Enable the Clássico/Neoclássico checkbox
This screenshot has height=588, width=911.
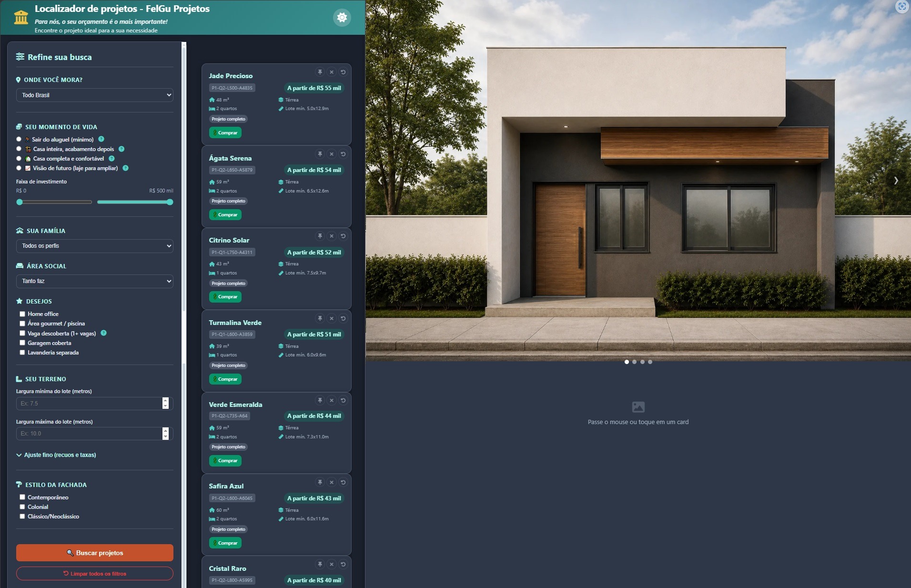click(x=22, y=516)
